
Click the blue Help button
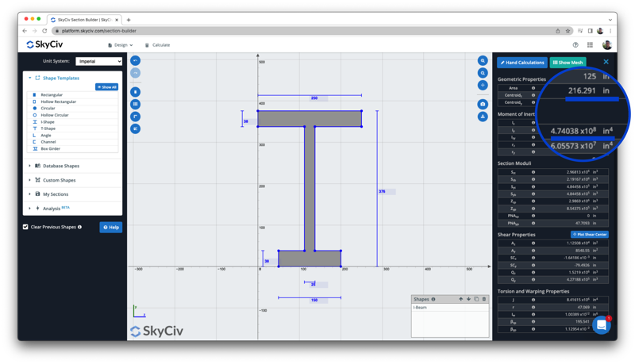coord(111,228)
